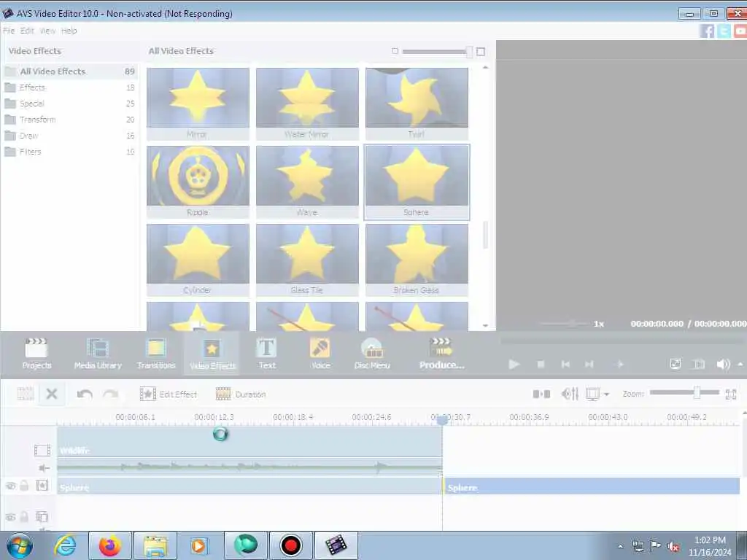Stop the preview playback
747x560 pixels.
(541, 365)
